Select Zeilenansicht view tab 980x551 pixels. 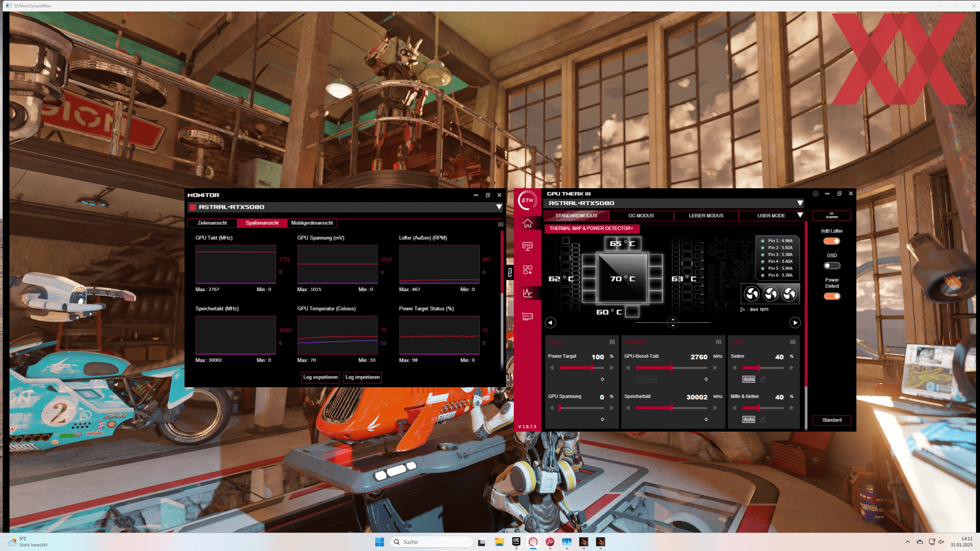[x=212, y=223]
